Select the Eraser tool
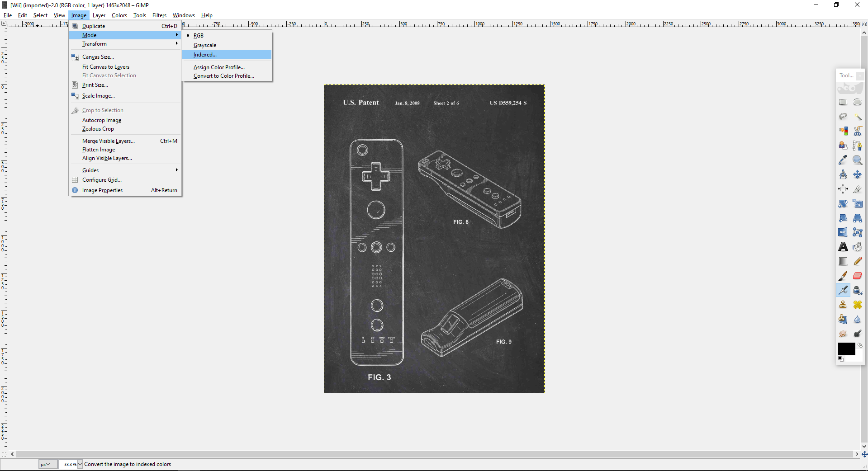This screenshot has height=471, width=868. pos(858,275)
